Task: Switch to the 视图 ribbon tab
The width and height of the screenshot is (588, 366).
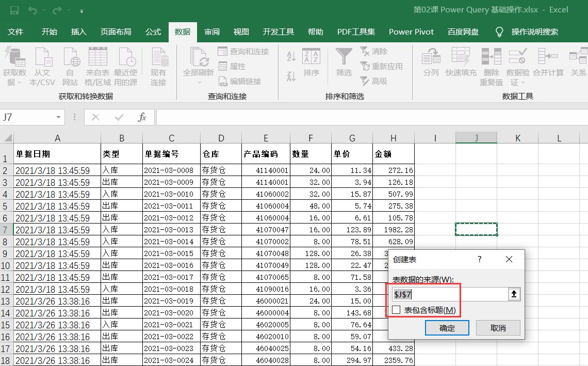Action: (x=241, y=32)
